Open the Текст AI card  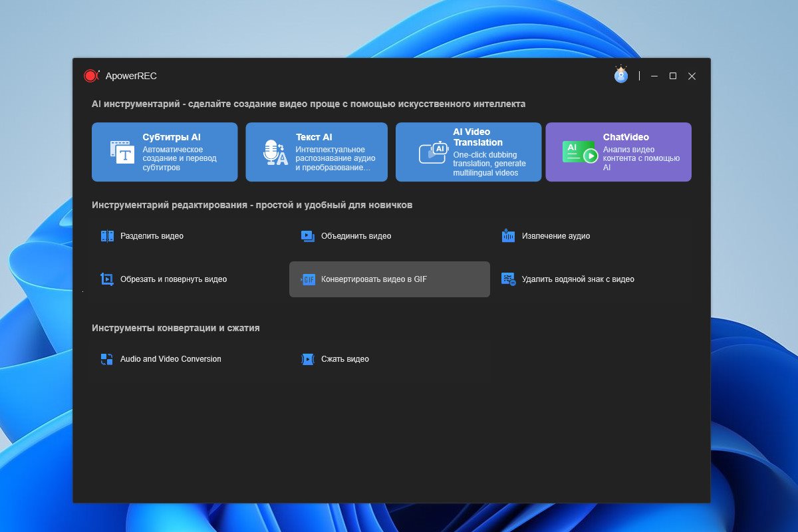pos(317,152)
